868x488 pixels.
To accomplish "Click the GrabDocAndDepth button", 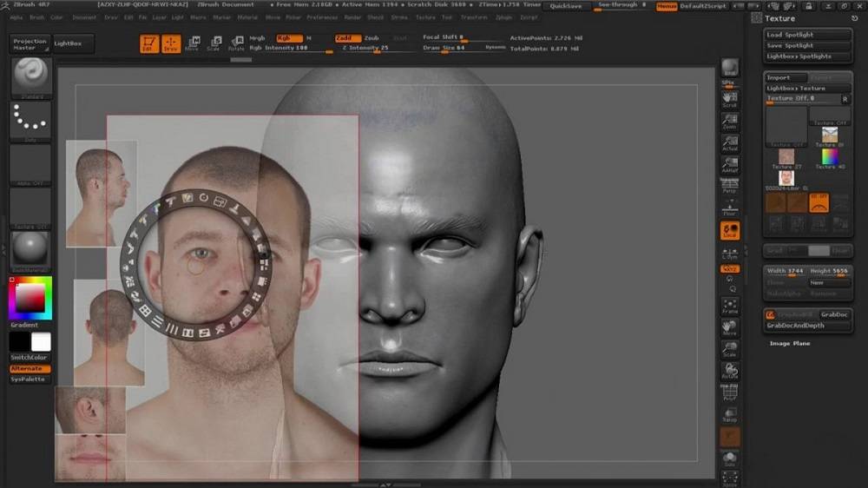I will 795,326.
